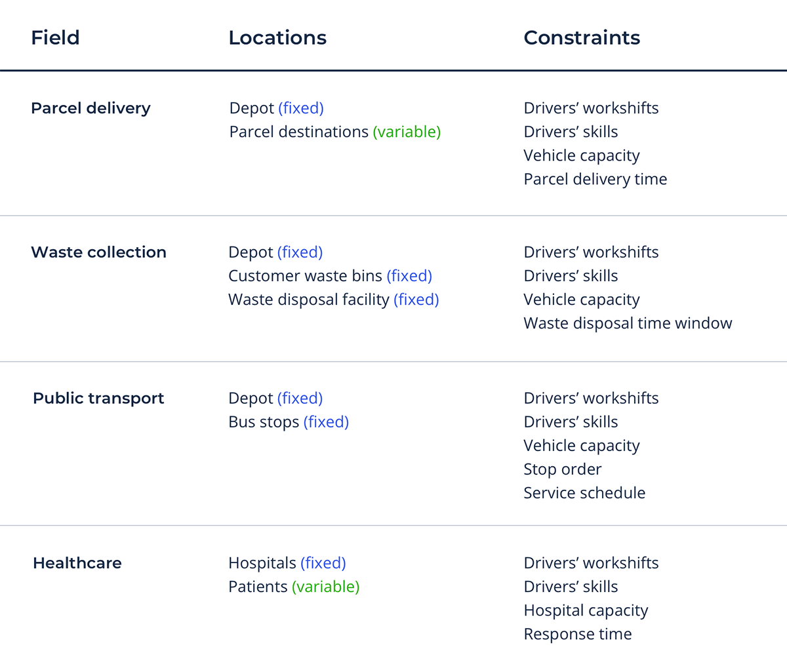
Task: Click the Stop order constraint
Action: pyautogui.click(x=562, y=469)
